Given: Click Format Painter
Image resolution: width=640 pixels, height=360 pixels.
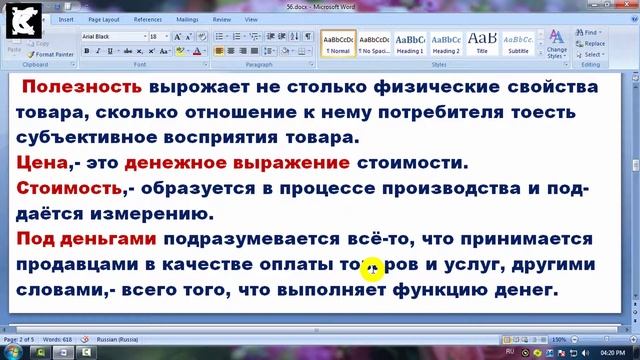Looking at the screenshot, I should click(51, 54).
